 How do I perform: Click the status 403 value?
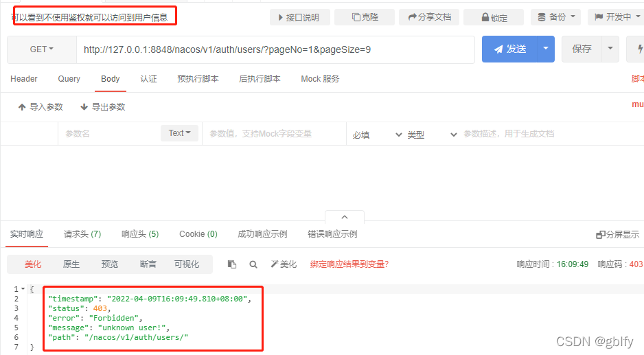coord(100,308)
